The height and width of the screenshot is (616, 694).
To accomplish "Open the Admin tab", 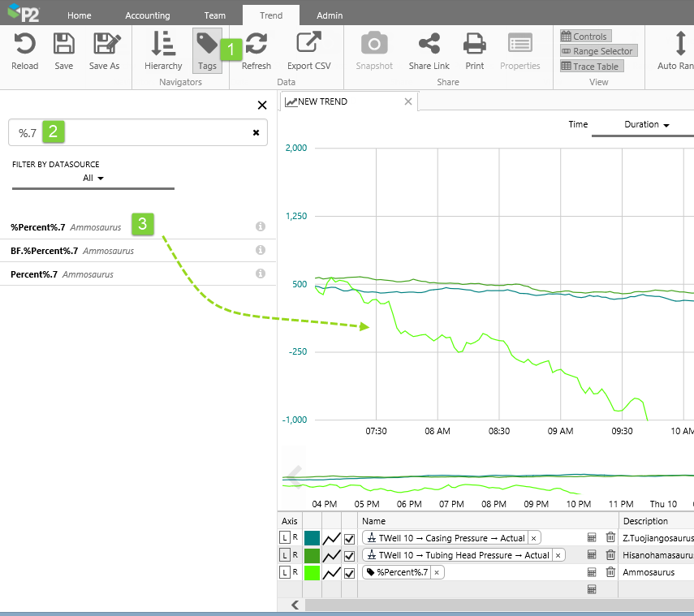I will pos(329,15).
